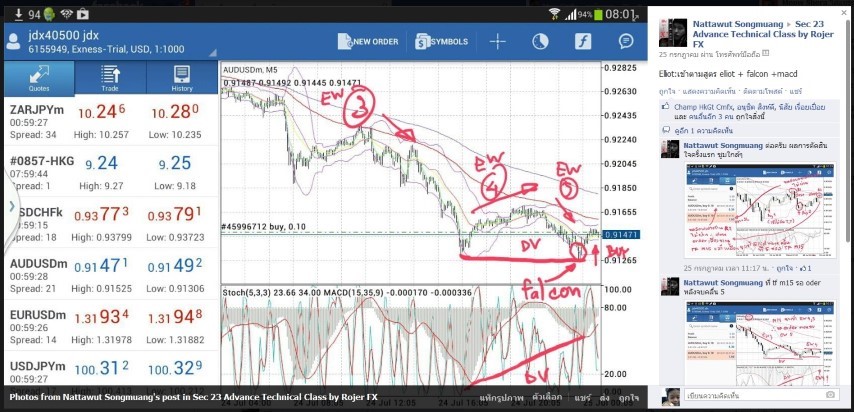Expand the side drawer chevron handle
The image size is (854, 412).
tap(11, 206)
